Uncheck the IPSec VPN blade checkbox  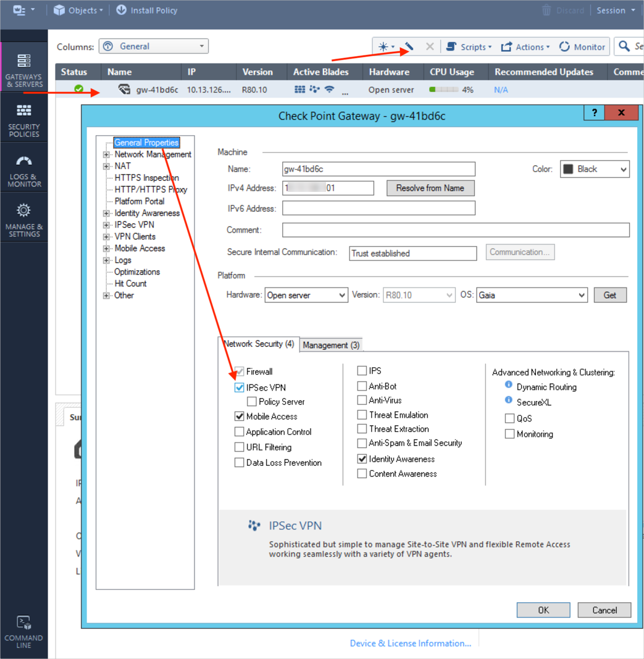tap(239, 388)
